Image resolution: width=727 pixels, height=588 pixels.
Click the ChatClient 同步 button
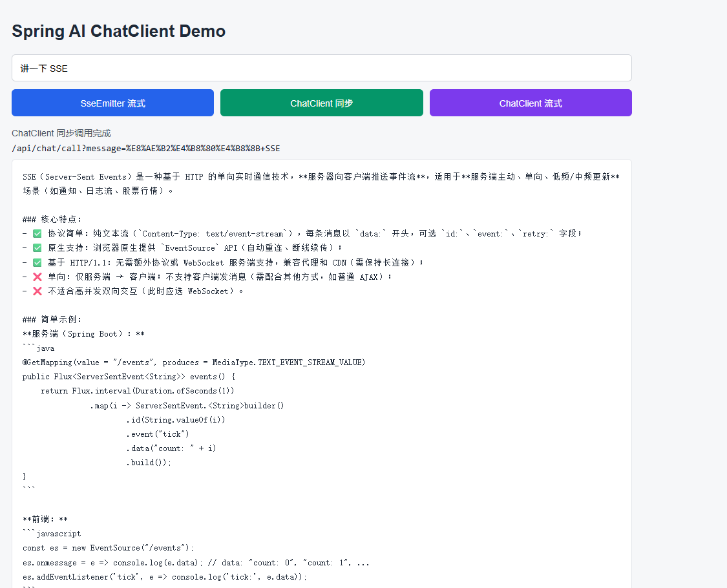321,103
